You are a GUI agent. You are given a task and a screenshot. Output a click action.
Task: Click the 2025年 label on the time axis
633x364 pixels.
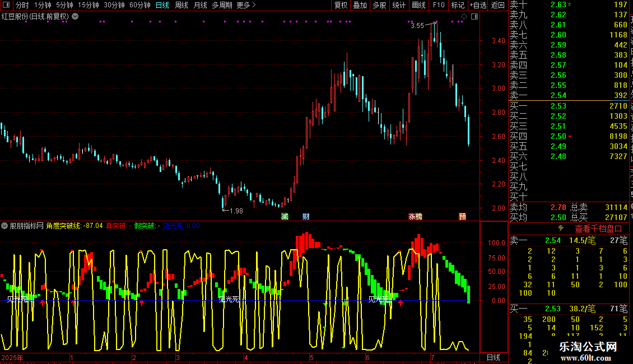(x=12, y=357)
